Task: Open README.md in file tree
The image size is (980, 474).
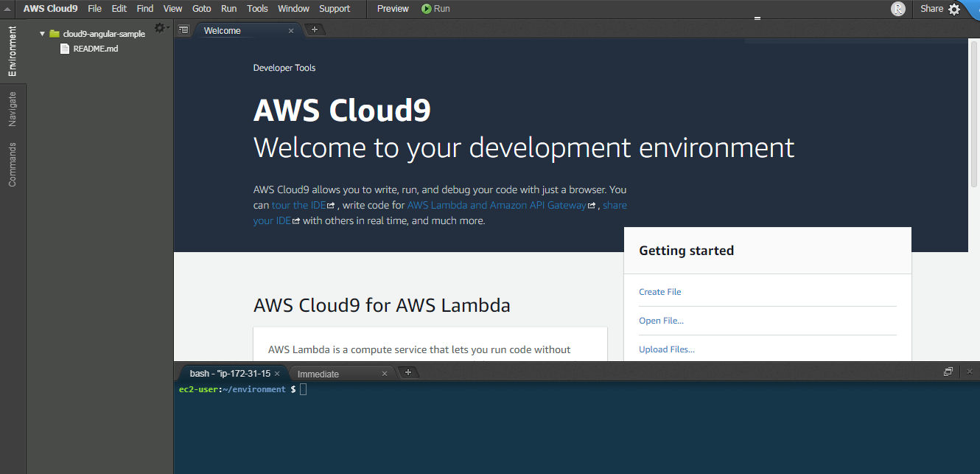Action: (x=96, y=49)
